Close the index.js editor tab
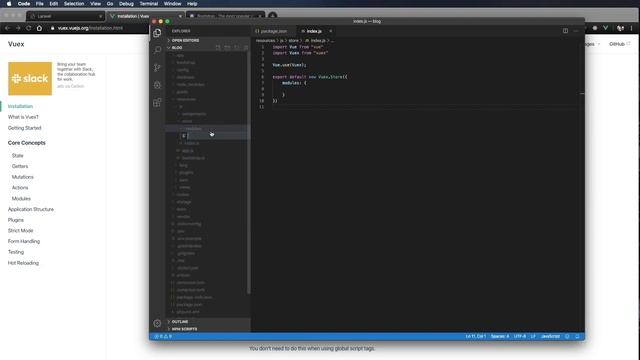 coord(331,31)
